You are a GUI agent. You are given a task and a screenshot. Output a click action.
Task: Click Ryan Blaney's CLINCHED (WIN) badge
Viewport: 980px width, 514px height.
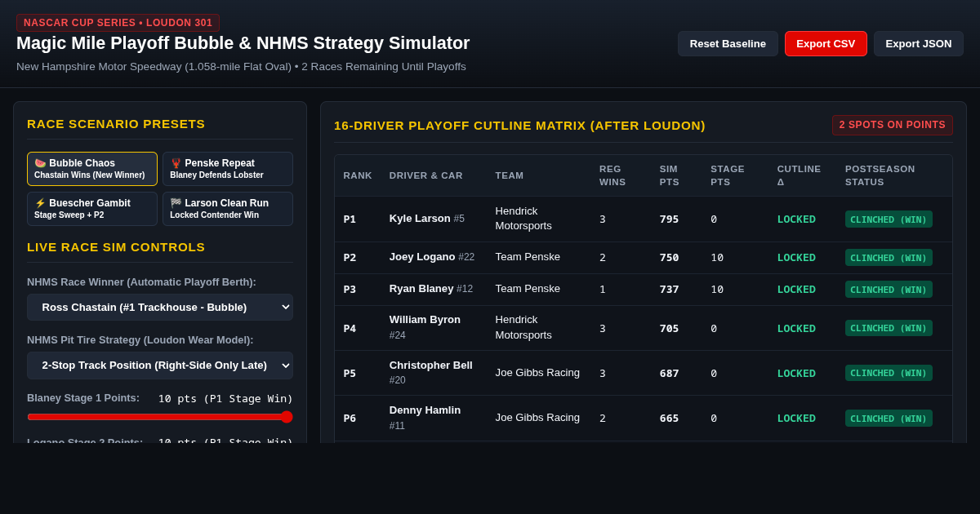(889, 290)
